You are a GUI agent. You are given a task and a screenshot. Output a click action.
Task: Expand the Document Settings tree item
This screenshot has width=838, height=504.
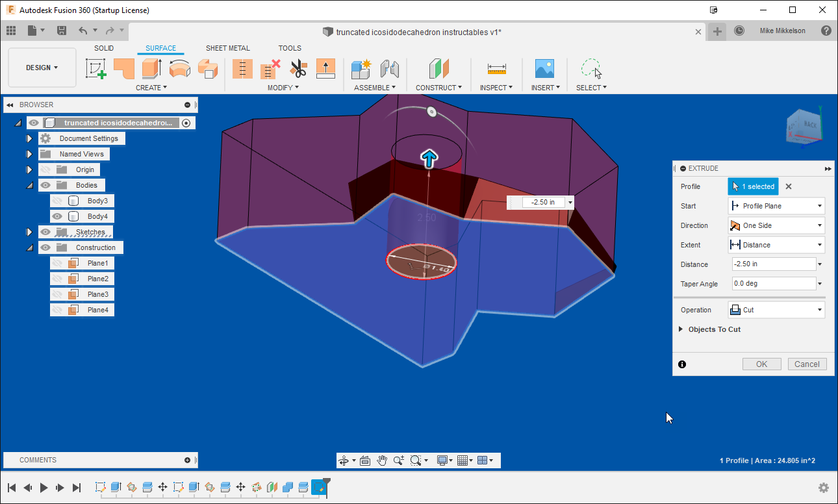click(29, 138)
